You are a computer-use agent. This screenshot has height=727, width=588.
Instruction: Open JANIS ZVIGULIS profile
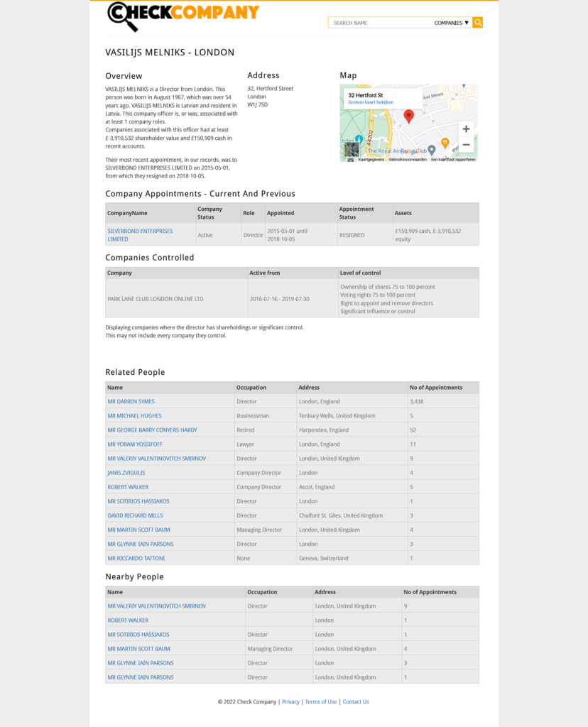[x=126, y=473]
